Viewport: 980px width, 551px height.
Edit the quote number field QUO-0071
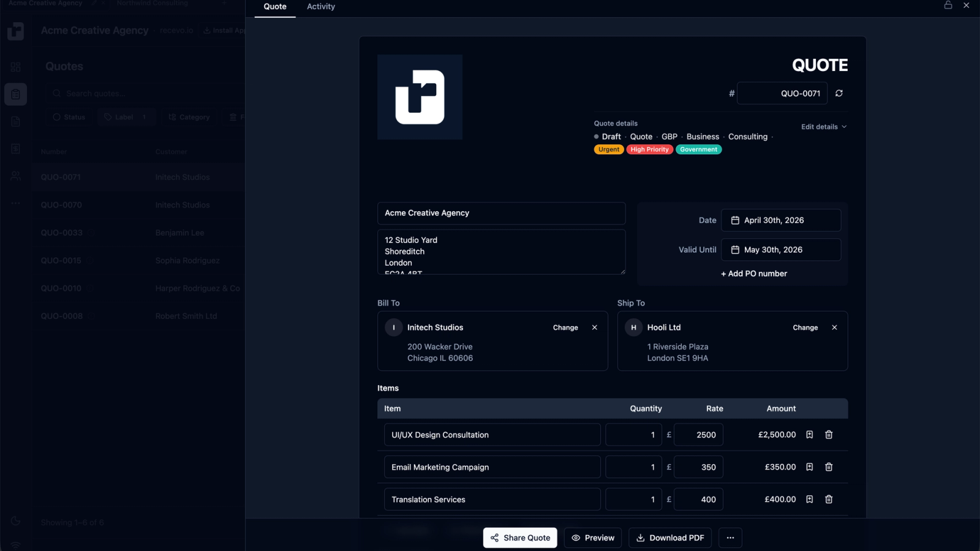coord(782,93)
